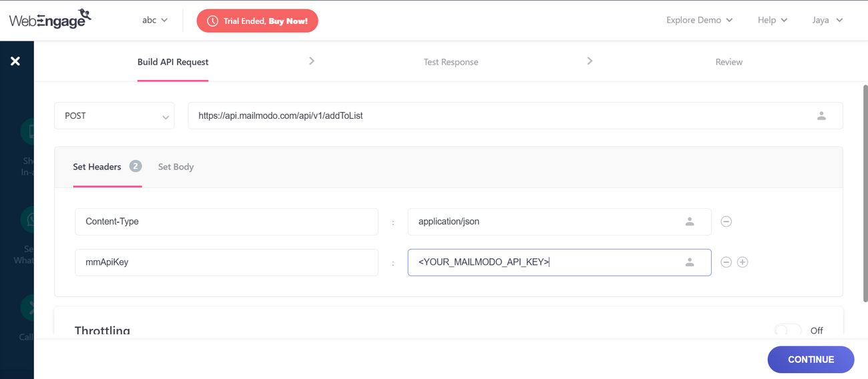This screenshot has width=868, height=379.
Task: Remove the mmApiKey header row
Action: [726, 262]
